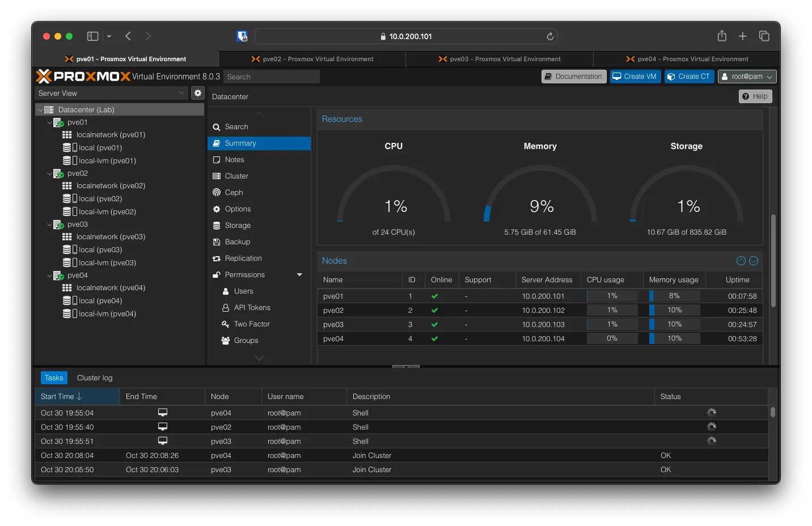Click the Nodes panel down arrow icon
Screen dimensions: 812x526
point(754,261)
